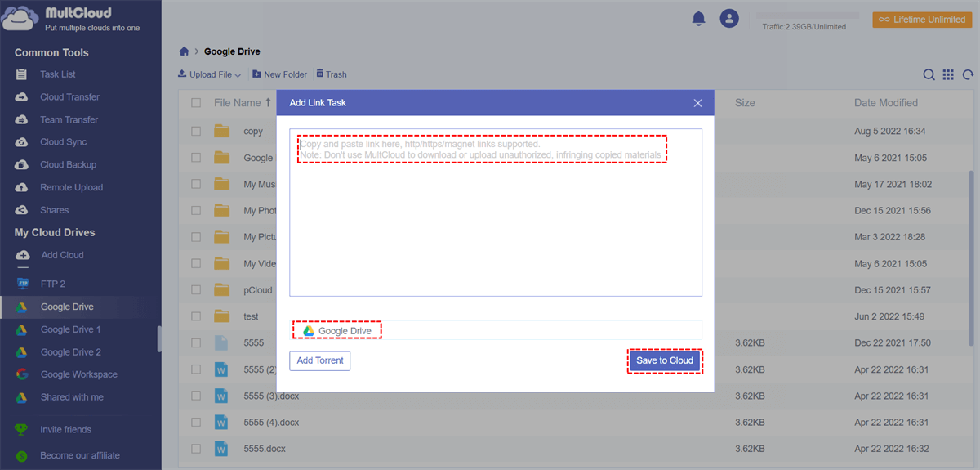Check the box for test folder
Viewport: 980px width, 470px height.
[196, 316]
